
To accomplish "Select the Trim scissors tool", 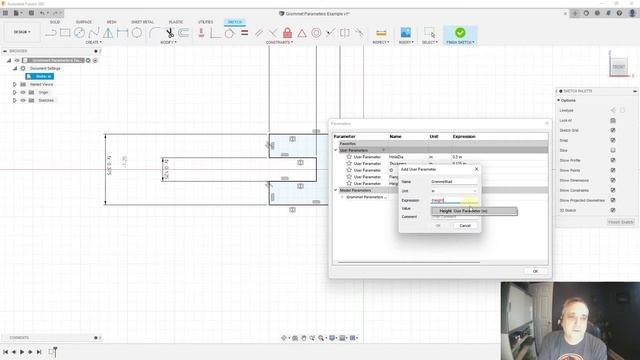I will coord(170,33).
